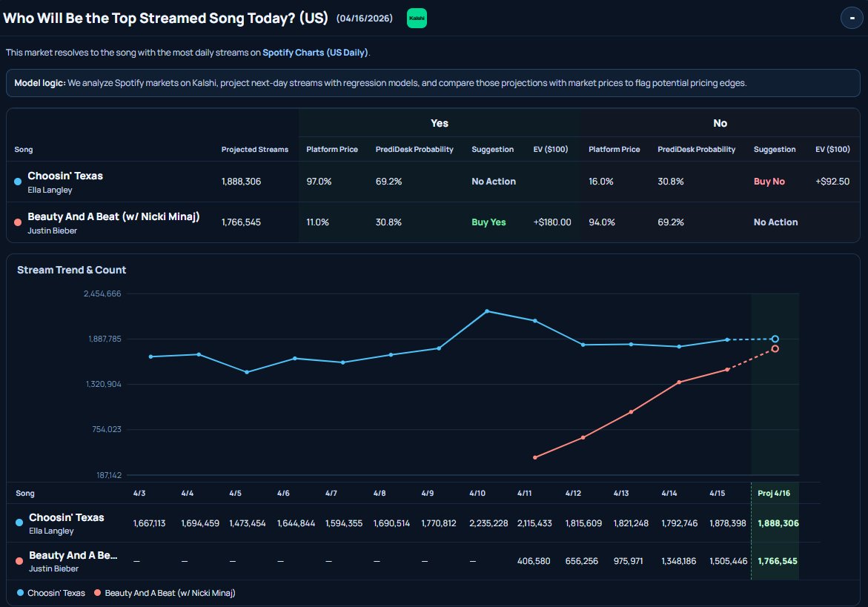
Task: Click the Yes Platform Price column header
Action: point(332,150)
